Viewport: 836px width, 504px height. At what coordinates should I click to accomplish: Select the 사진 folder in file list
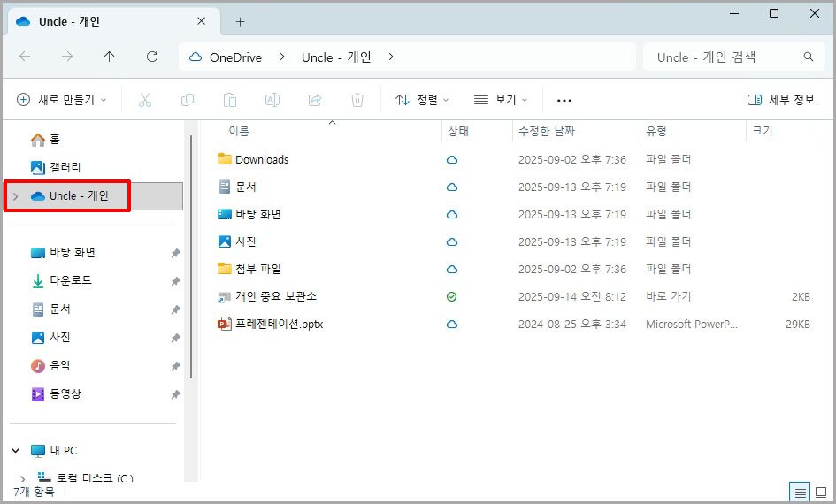[x=237, y=242]
